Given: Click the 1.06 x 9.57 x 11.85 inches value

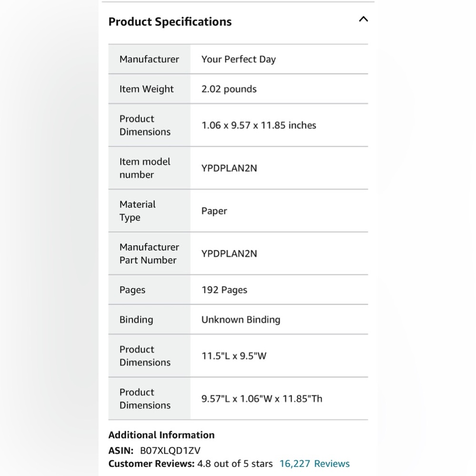Looking at the screenshot, I should (x=258, y=125).
